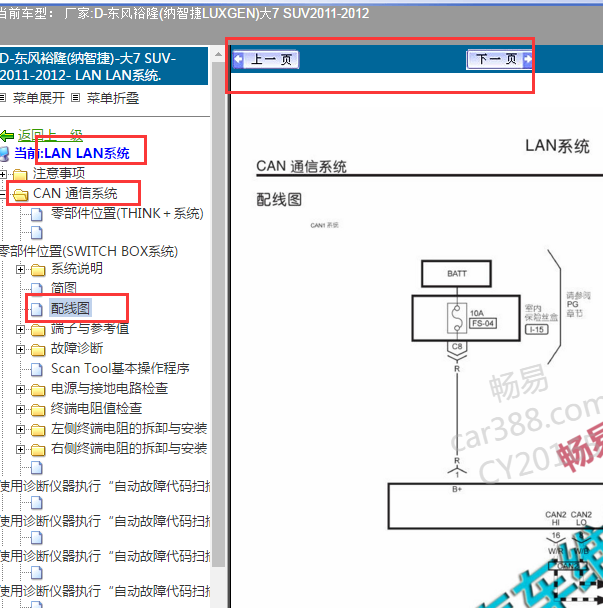Click 菜单折叠 to collapse all menus
This screenshot has height=608, width=603.
click(113, 98)
